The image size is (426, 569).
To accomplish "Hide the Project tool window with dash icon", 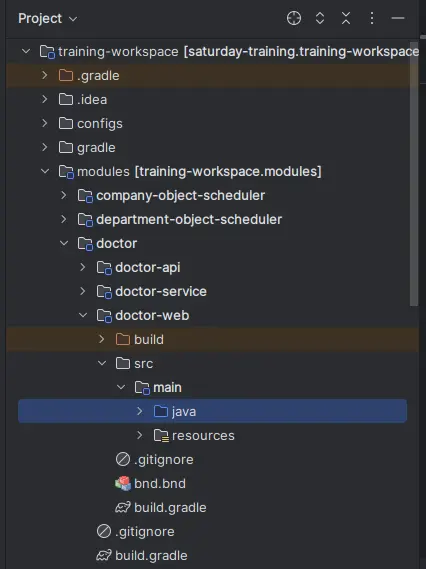I will point(398,18).
